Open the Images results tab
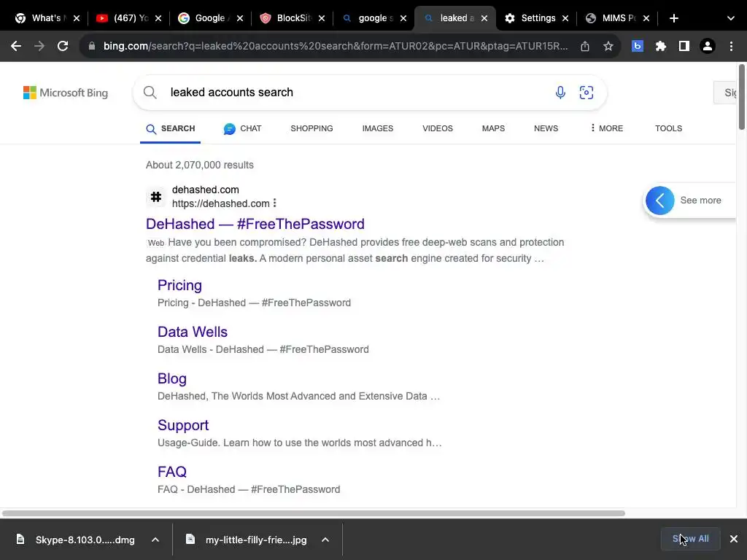Viewport: 747px width, 560px height. point(378,128)
